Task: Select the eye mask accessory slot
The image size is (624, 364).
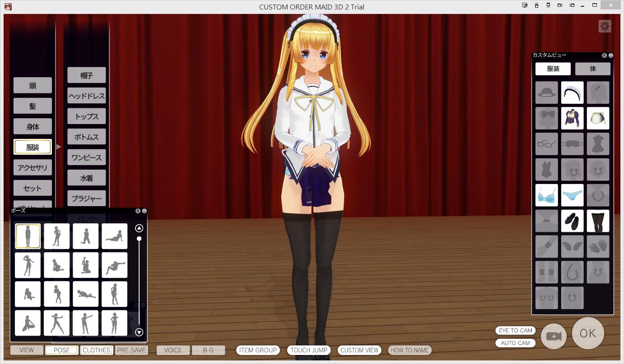Action: (573, 144)
